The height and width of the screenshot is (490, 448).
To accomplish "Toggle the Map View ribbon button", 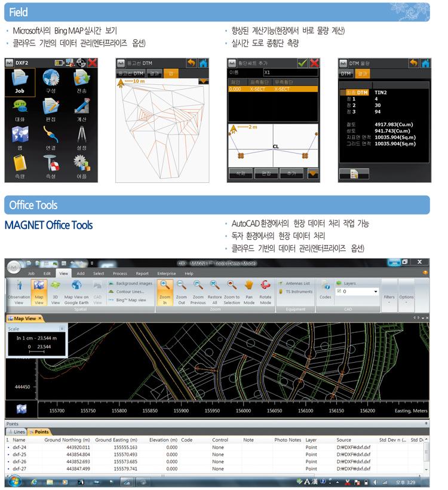I will (x=39, y=292).
